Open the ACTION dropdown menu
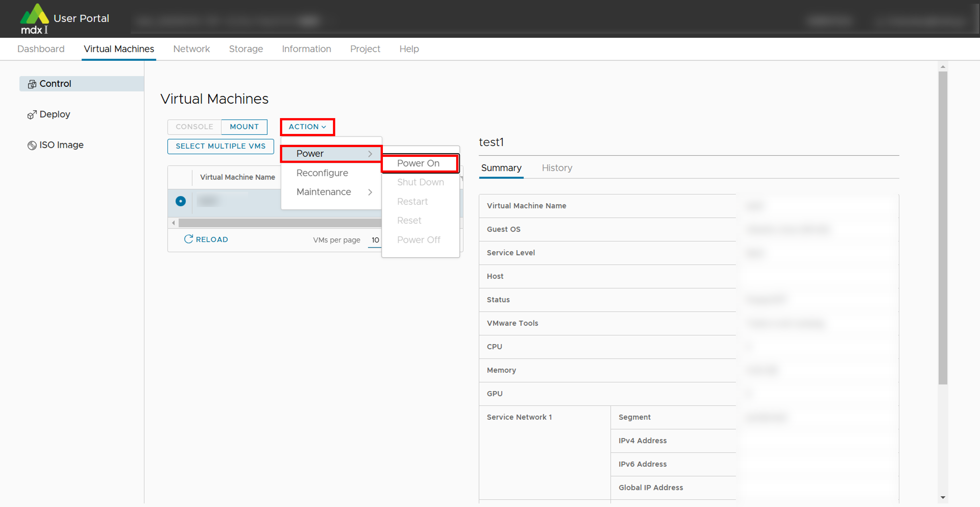Screen dimensions: 980x507 point(307,127)
